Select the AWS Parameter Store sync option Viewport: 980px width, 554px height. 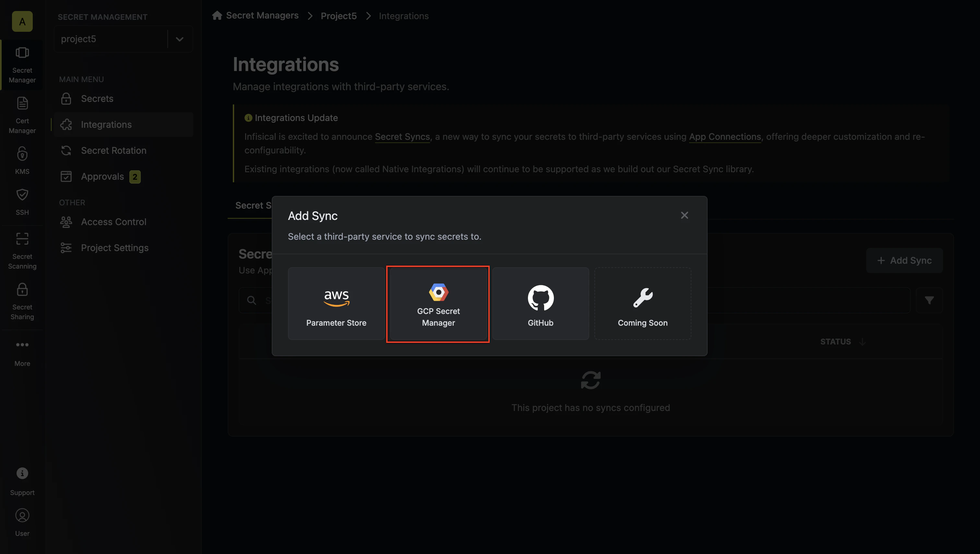[x=336, y=303]
